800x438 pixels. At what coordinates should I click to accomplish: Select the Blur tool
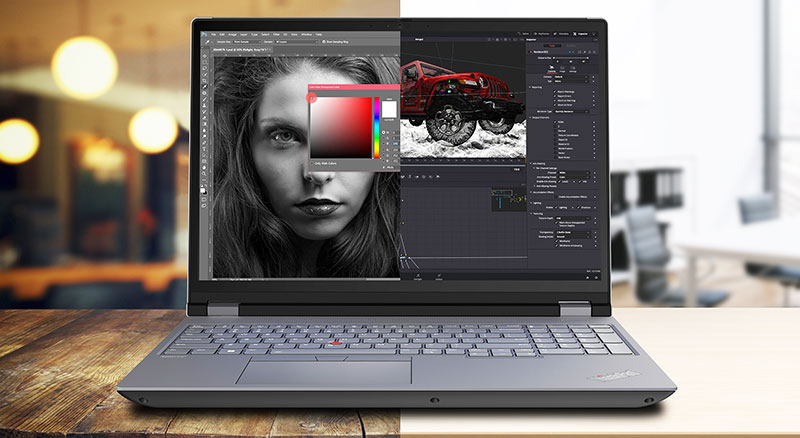pos(205,130)
